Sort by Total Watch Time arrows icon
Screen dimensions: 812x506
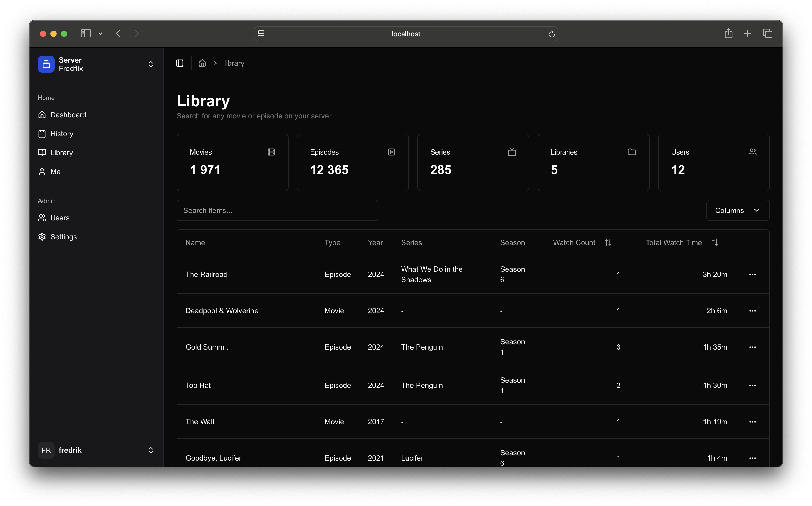[715, 243]
